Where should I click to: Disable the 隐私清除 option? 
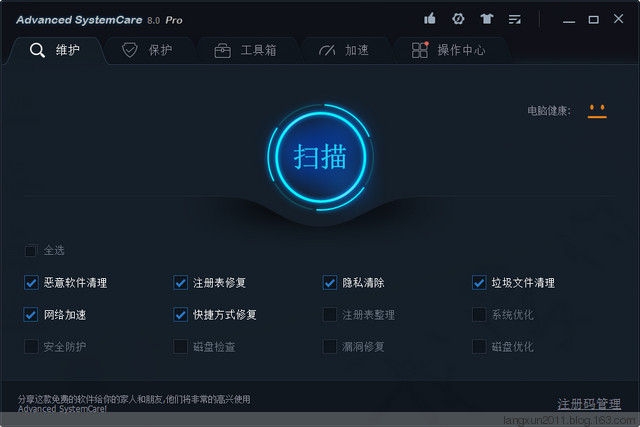coord(330,283)
